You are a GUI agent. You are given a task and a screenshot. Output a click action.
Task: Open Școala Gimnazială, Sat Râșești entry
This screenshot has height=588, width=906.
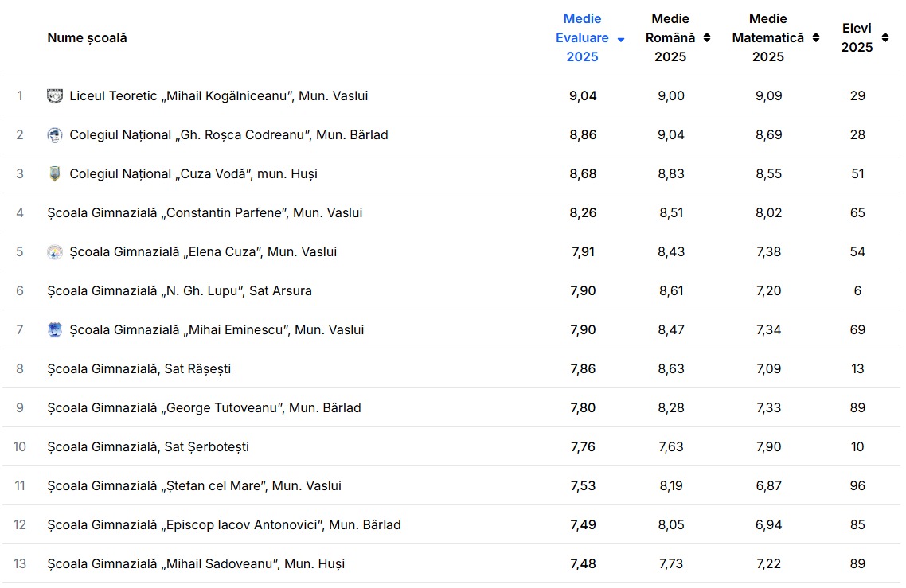click(139, 369)
